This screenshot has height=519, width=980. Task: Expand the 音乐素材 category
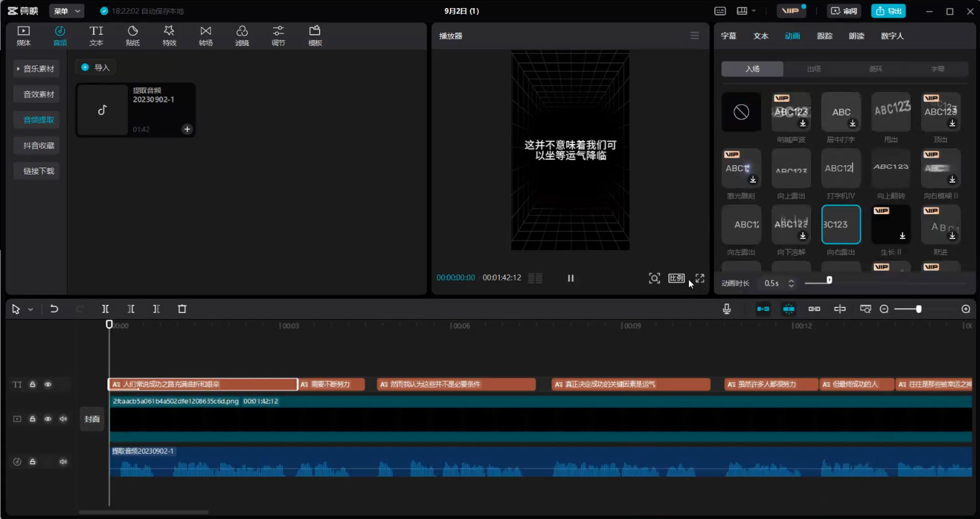[36, 69]
